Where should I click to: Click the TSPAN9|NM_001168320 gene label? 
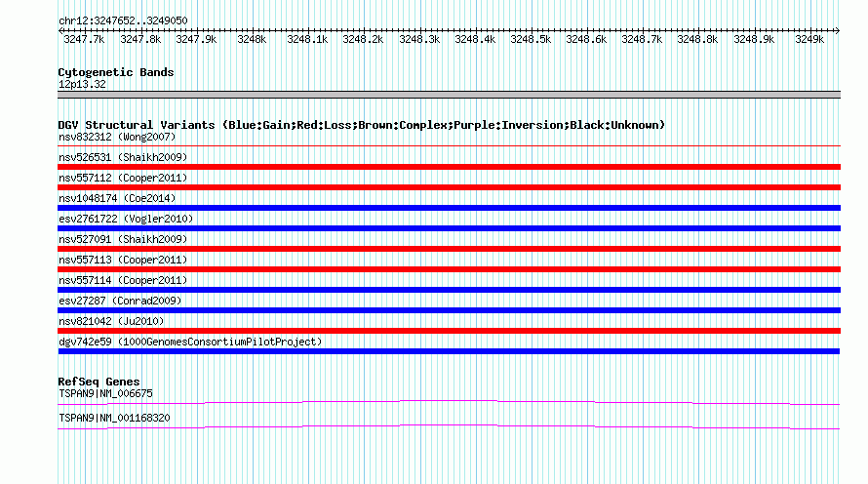pyautogui.click(x=114, y=418)
